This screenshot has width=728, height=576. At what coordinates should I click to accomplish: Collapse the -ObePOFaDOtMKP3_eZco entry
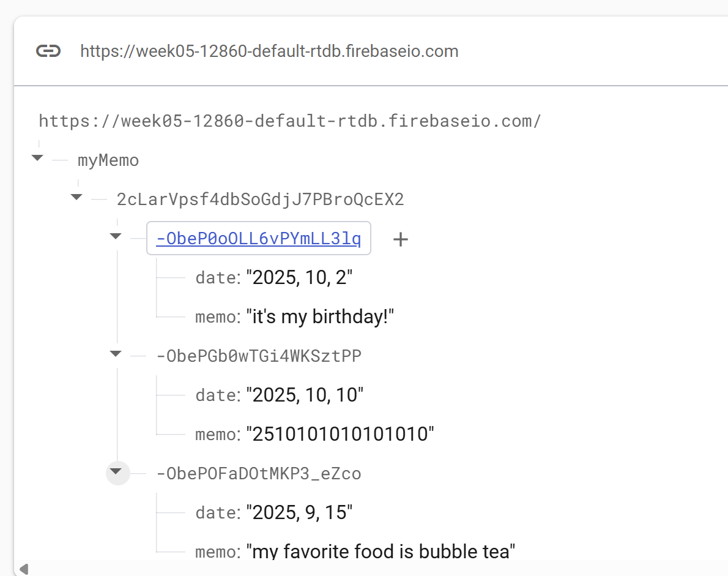click(117, 473)
